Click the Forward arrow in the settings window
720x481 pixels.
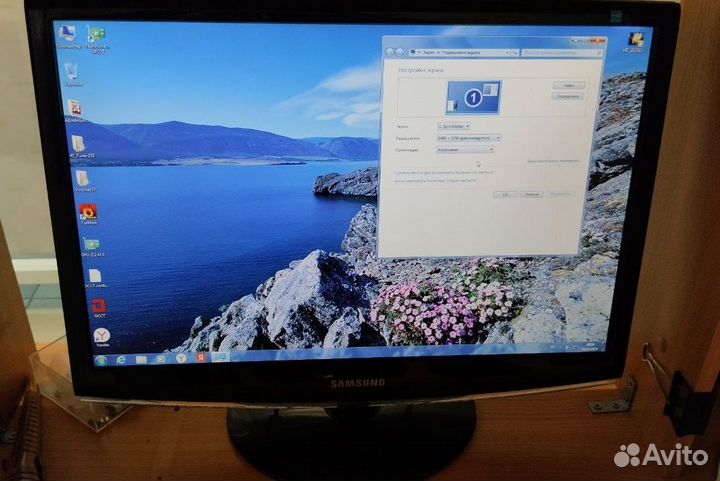tap(400, 52)
